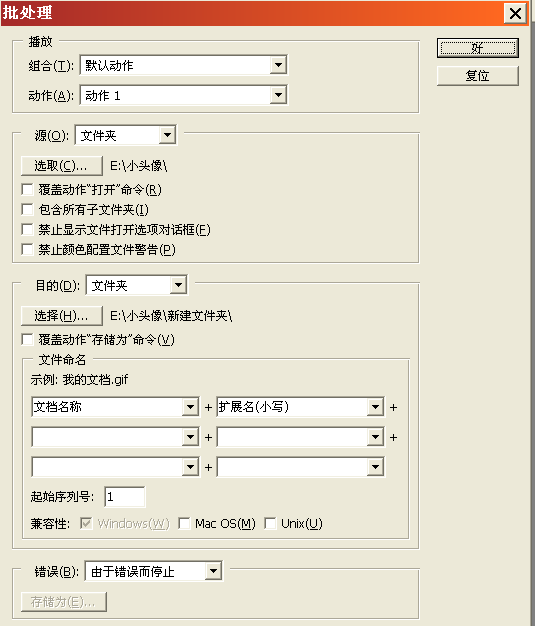Enable 禁止颜色配置文件警告 checkbox
This screenshot has height=626, width=535.
(28, 250)
